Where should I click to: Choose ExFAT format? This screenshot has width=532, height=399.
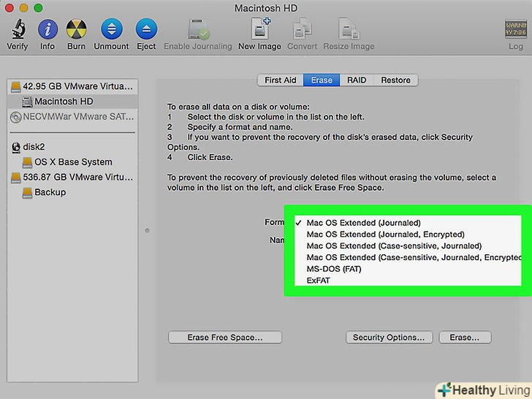click(408, 281)
